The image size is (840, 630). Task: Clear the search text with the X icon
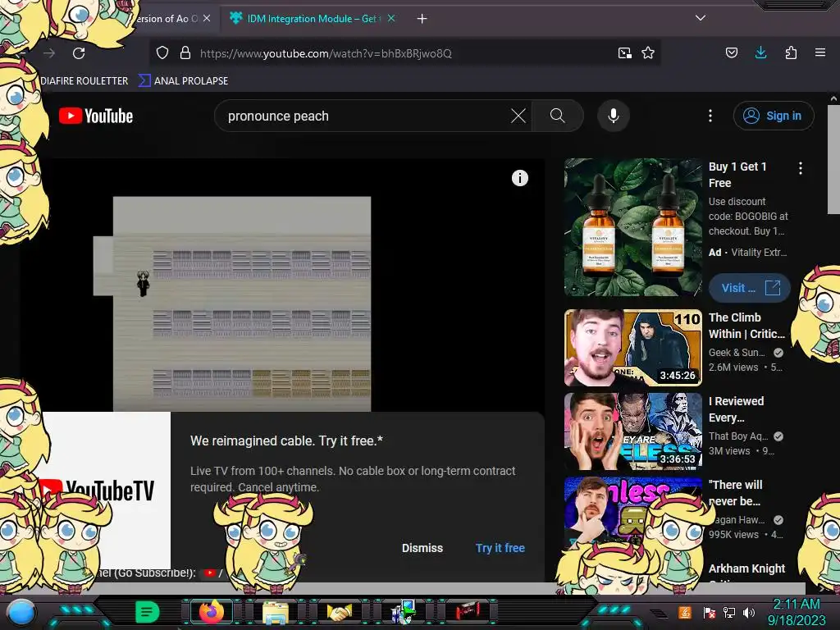pyautogui.click(x=518, y=116)
